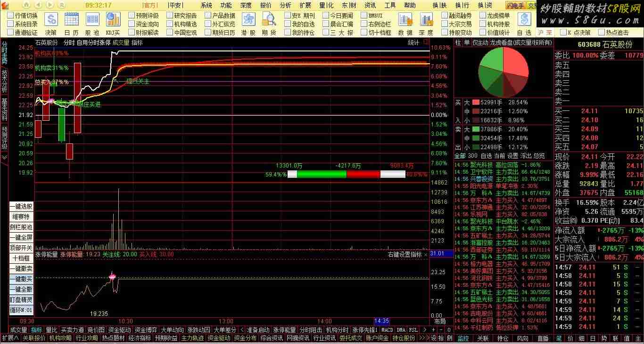The height and width of the screenshot is (344, 644).
Task: Toggle 融资融券 checkbox
Action: click(x=445, y=15)
